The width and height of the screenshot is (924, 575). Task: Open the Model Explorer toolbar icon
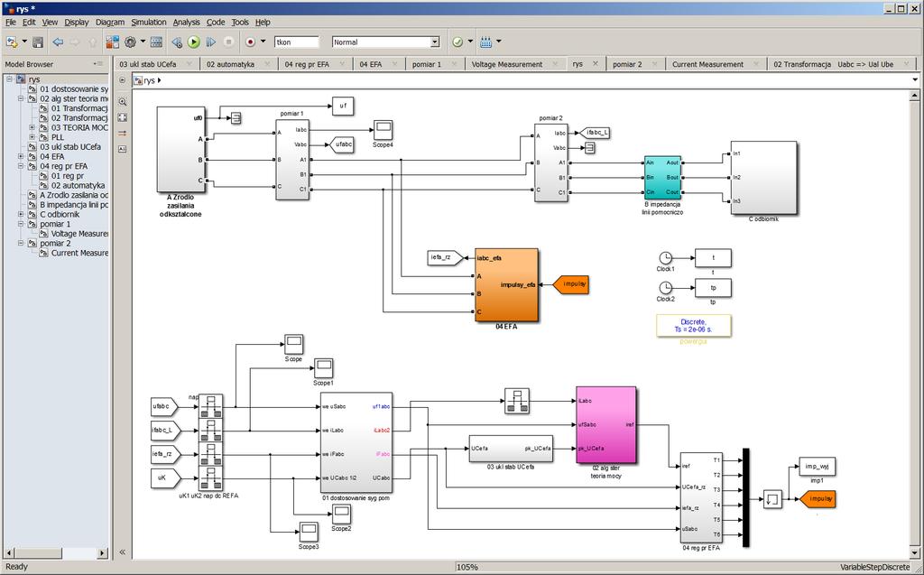(x=156, y=42)
